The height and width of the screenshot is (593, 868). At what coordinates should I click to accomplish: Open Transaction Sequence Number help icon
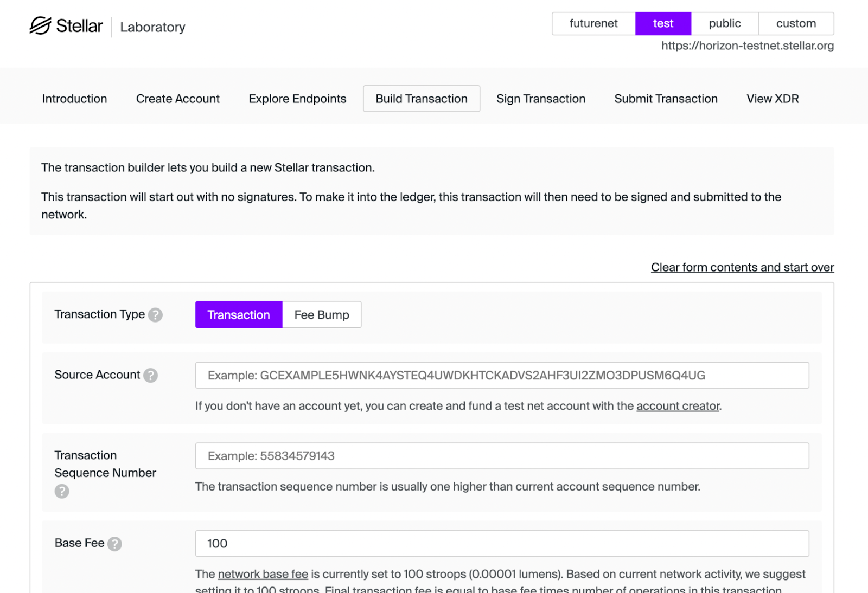(x=62, y=491)
